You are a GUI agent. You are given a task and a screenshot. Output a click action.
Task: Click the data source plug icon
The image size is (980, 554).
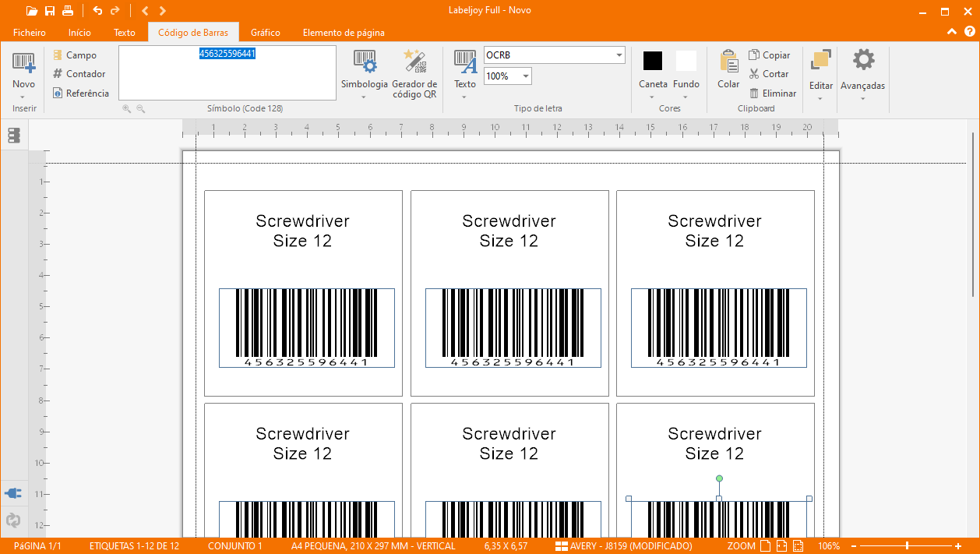[13, 493]
